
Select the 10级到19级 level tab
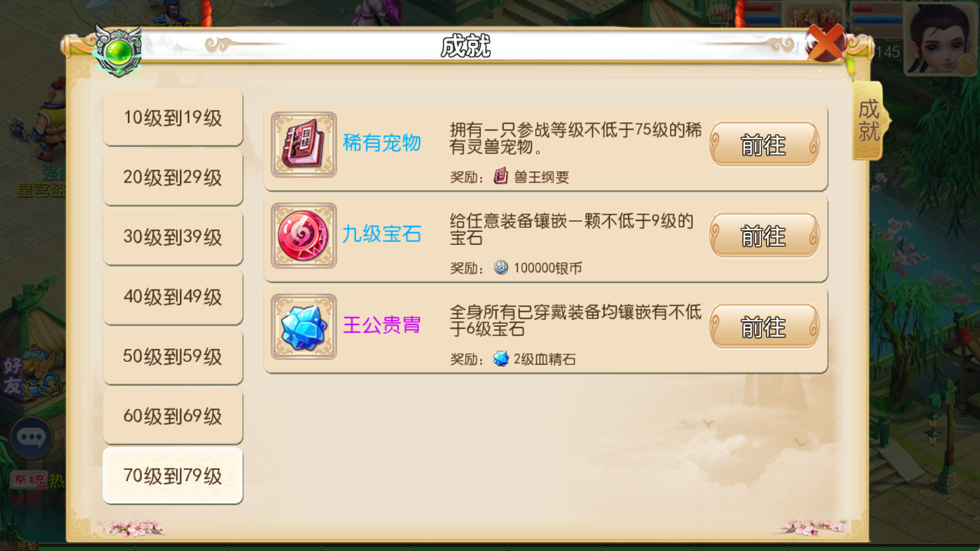173,118
